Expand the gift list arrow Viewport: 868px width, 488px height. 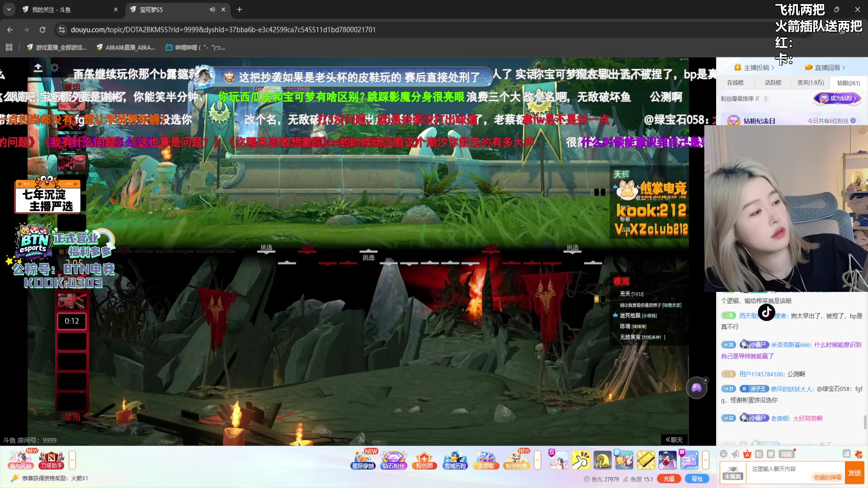706,460
